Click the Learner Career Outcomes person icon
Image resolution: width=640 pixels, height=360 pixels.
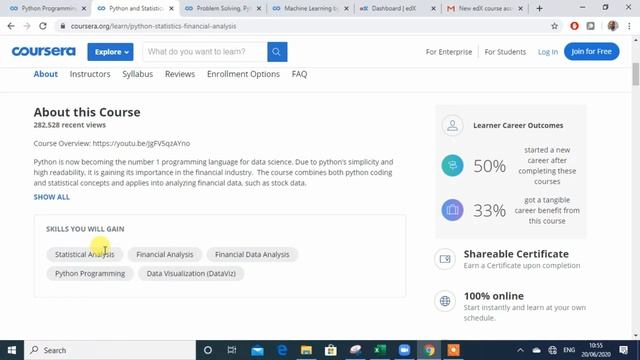coord(452,125)
